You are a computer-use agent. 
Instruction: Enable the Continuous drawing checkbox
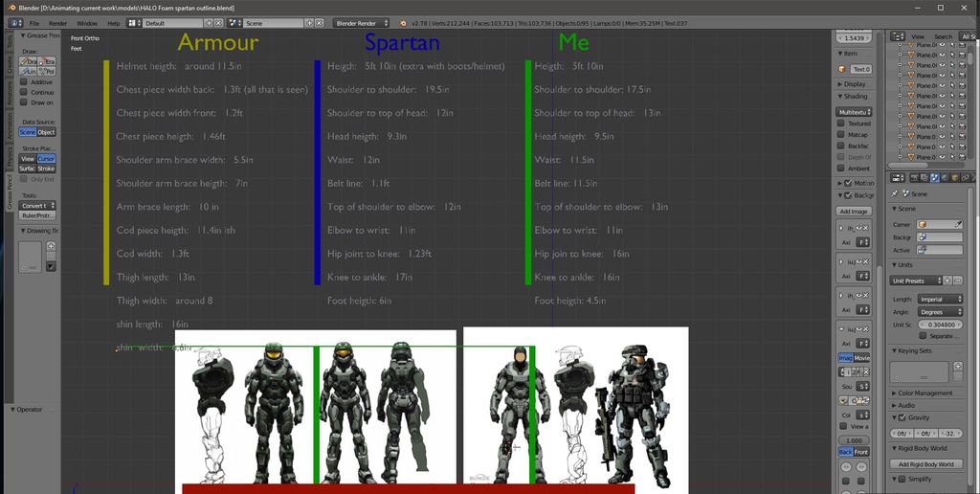point(24,92)
